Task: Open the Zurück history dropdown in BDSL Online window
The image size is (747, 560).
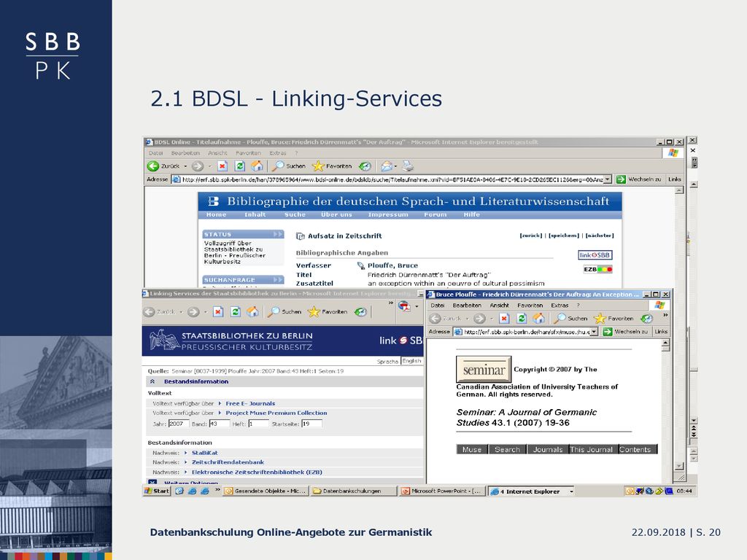Action: (185, 166)
